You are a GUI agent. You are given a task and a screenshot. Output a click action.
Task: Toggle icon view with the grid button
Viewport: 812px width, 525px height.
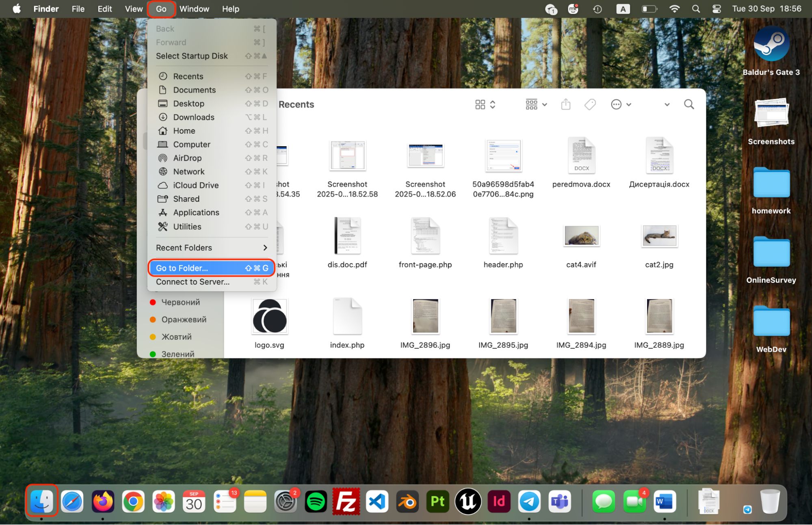(481, 104)
